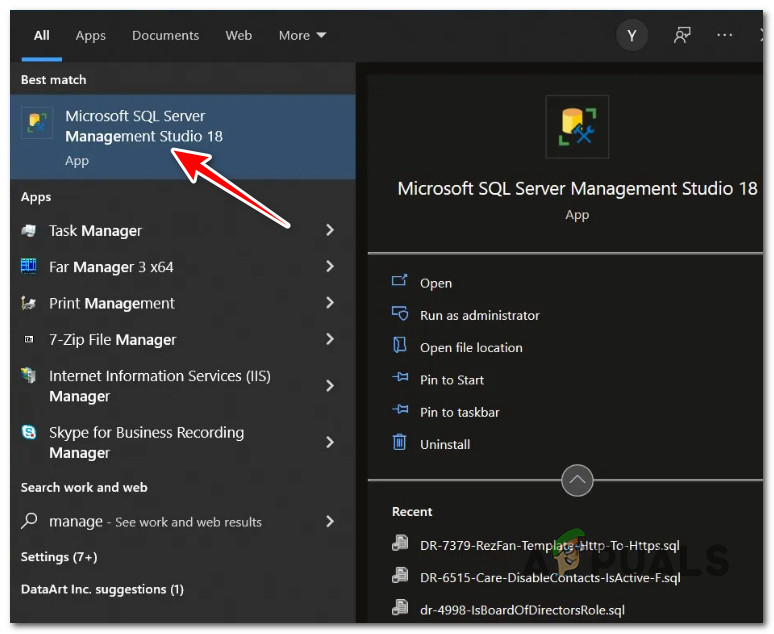The width and height of the screenshot is (774, 634).
Task: Select Far Manager 3 x64 app result
Action: click(183, 267)
